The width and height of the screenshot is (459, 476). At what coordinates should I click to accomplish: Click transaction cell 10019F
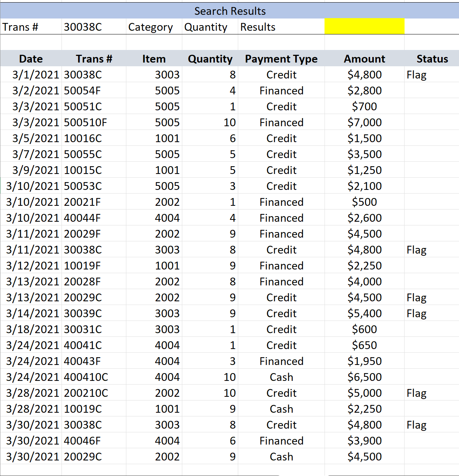coord(94,265)
